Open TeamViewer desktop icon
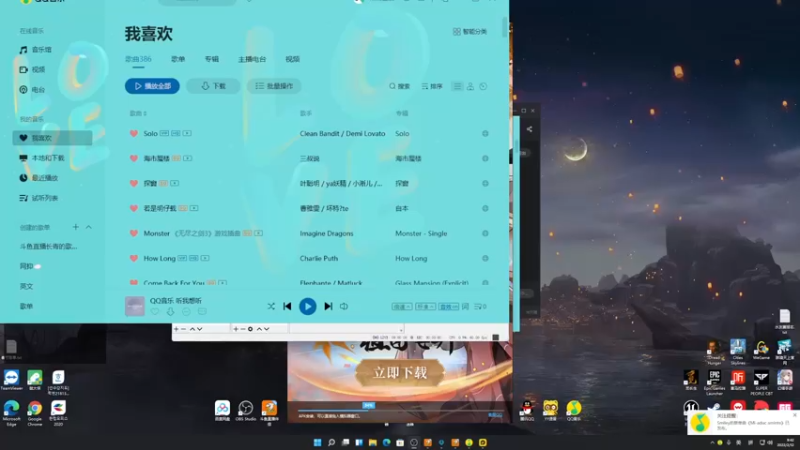800x450 pixels. tap(11, 381)
